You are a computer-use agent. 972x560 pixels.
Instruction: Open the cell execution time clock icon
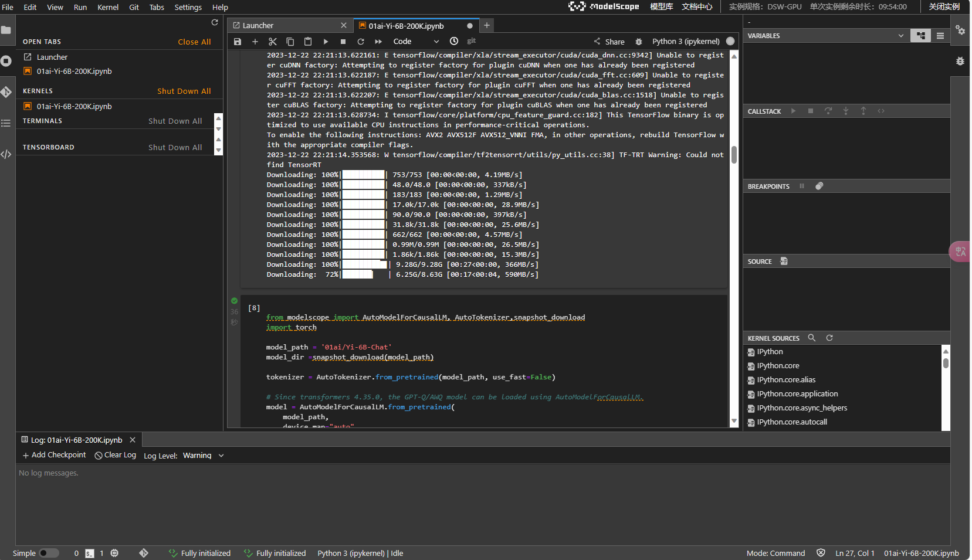(454, 41)
